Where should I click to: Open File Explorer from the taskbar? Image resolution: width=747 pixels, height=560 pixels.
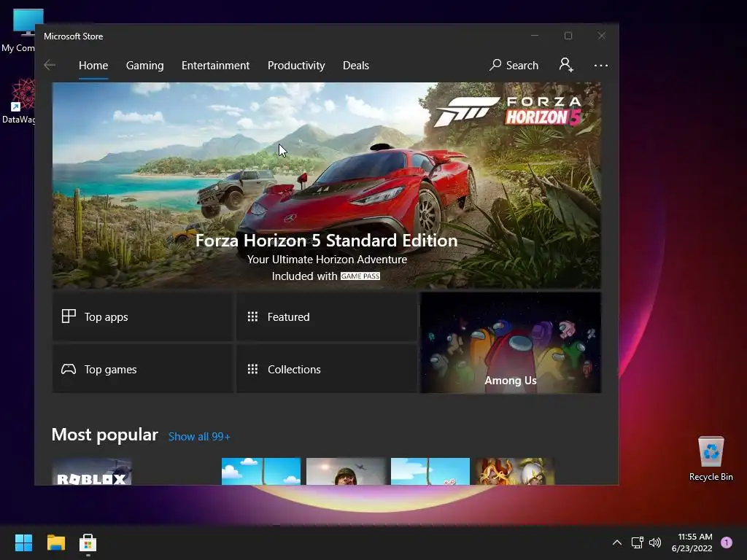55,542
